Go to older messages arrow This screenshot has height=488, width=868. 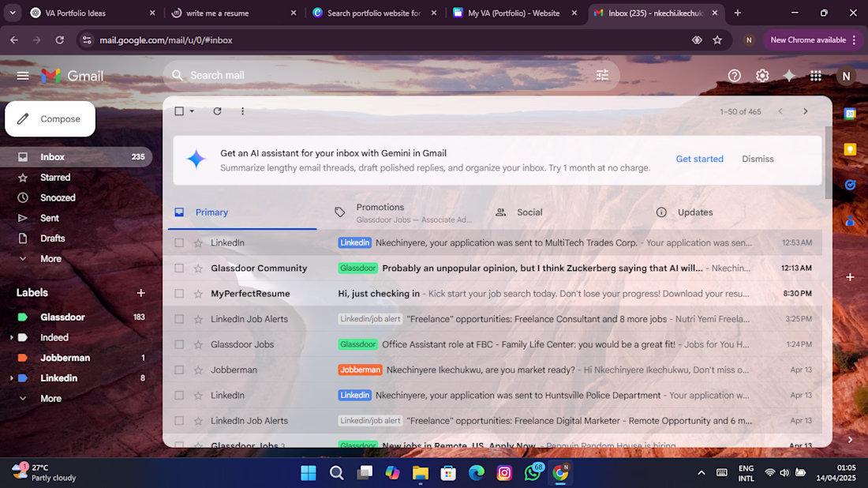coord(806,111)
